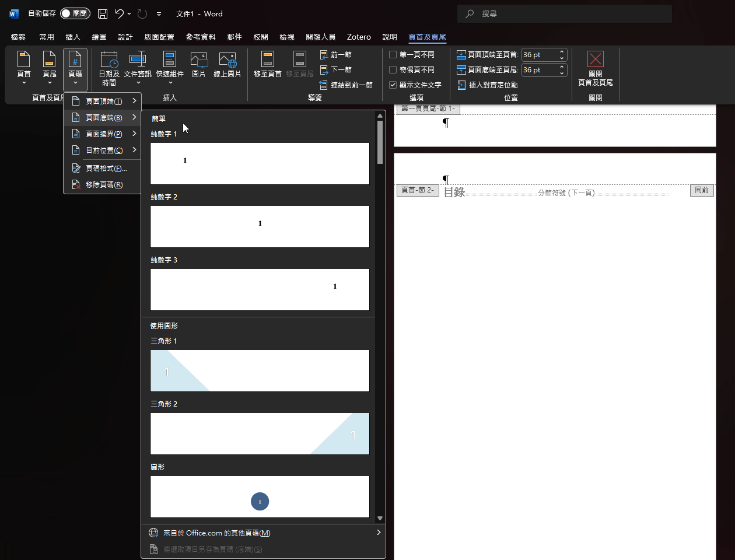Click the 頁尾 footer icon
Image resolution: width=735 pixels, height=560 pixels.
click(x=50, y=67)
